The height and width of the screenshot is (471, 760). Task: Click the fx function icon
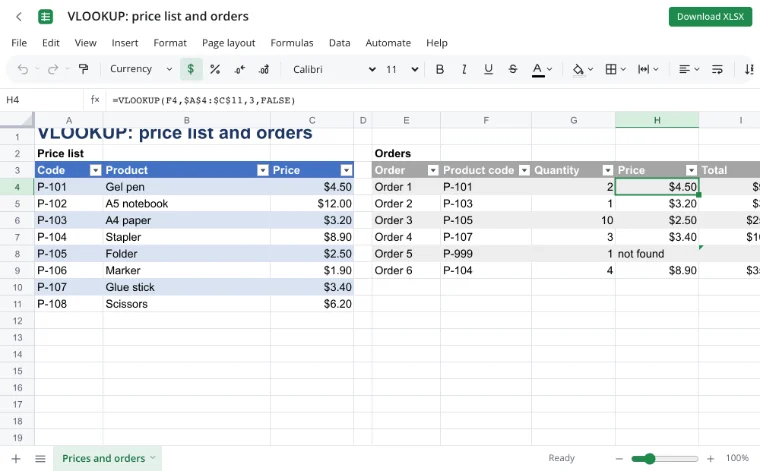click(x=95, y=100)
